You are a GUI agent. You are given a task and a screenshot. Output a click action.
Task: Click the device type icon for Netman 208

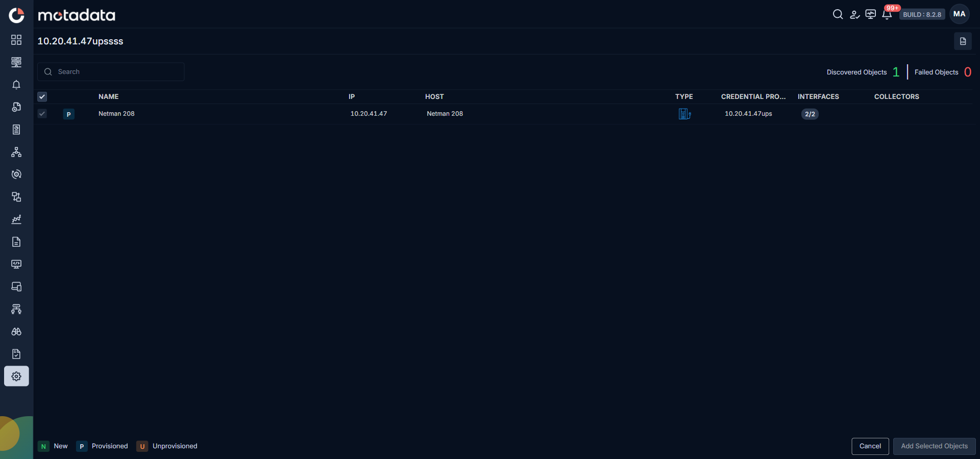coord(684,114)
